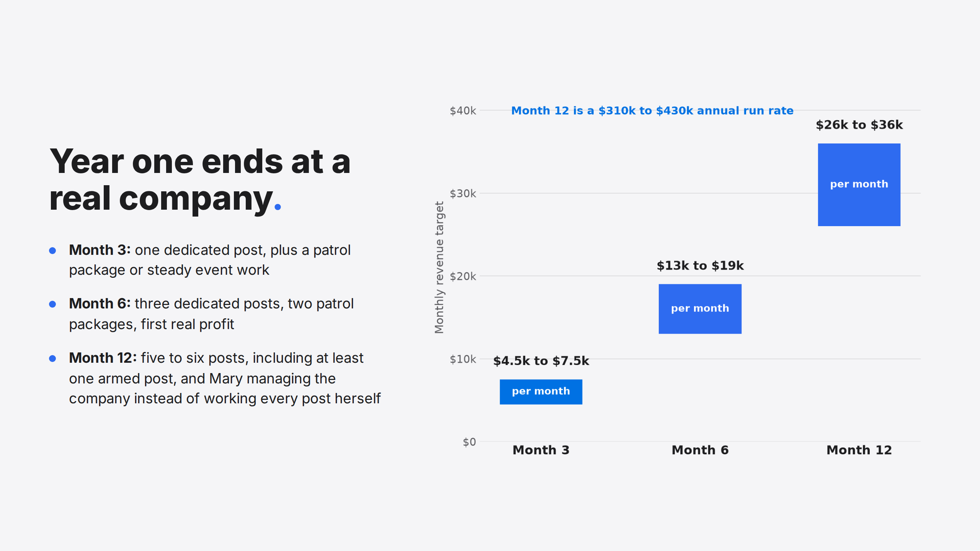Screen dimensions: 980x551
Task: Select the Month 3 revenue bar
Action: (x=541, y=392)
